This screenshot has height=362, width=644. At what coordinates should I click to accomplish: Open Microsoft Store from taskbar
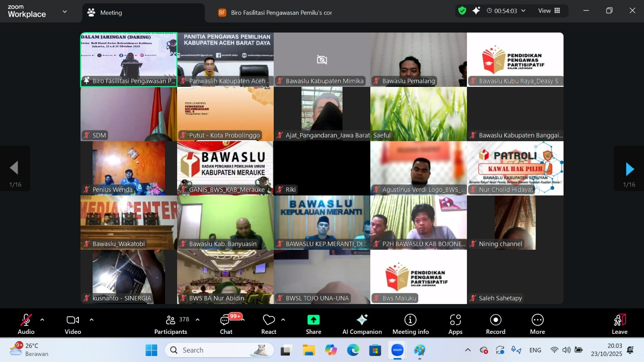click(375, 350)
